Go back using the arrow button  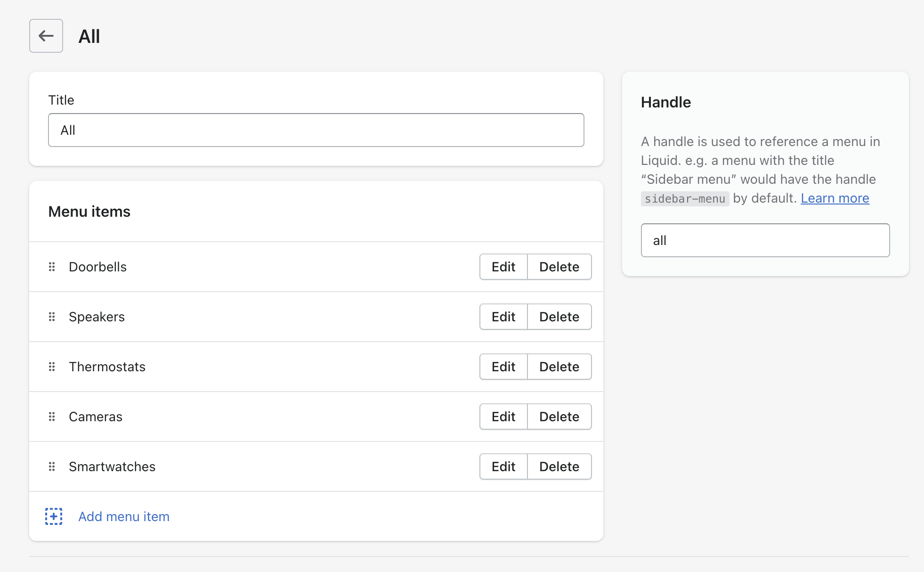coord(46,36)
